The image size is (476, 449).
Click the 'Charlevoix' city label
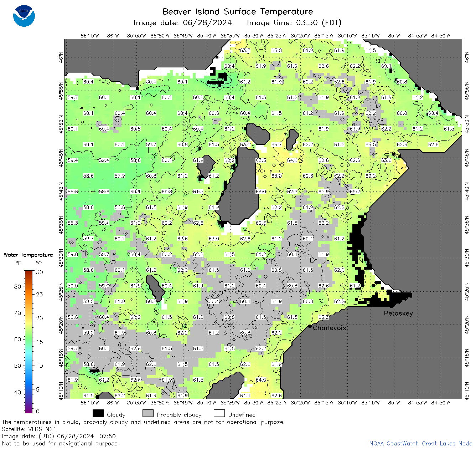pos(330,328)
